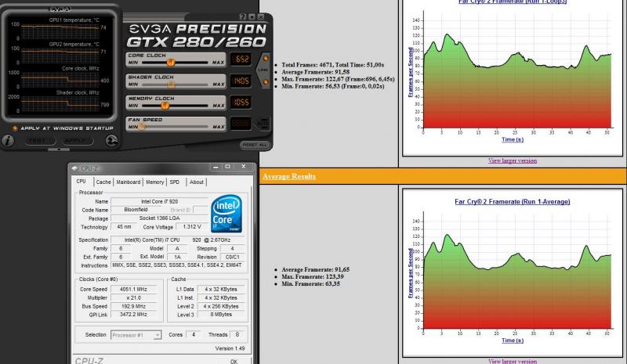Click the Shader clock MHz monitoring graph
The image size is (627, 364).
pos(60,104)
